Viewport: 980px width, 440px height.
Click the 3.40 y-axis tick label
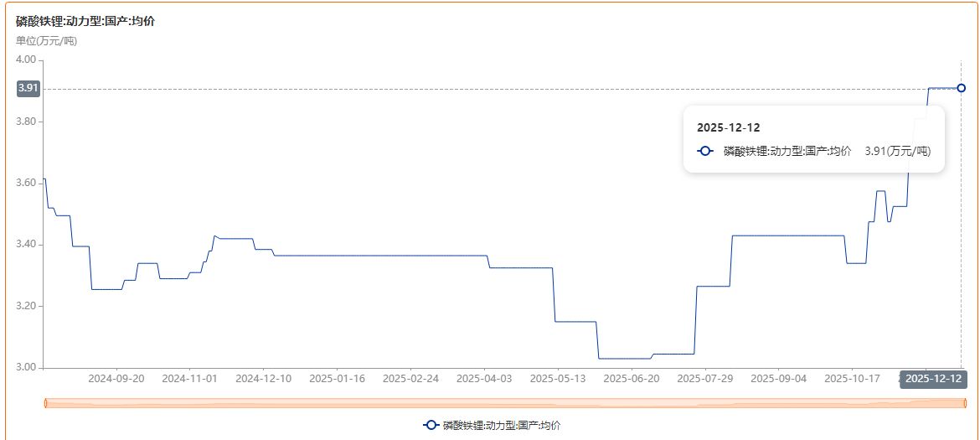pos(26,245)
